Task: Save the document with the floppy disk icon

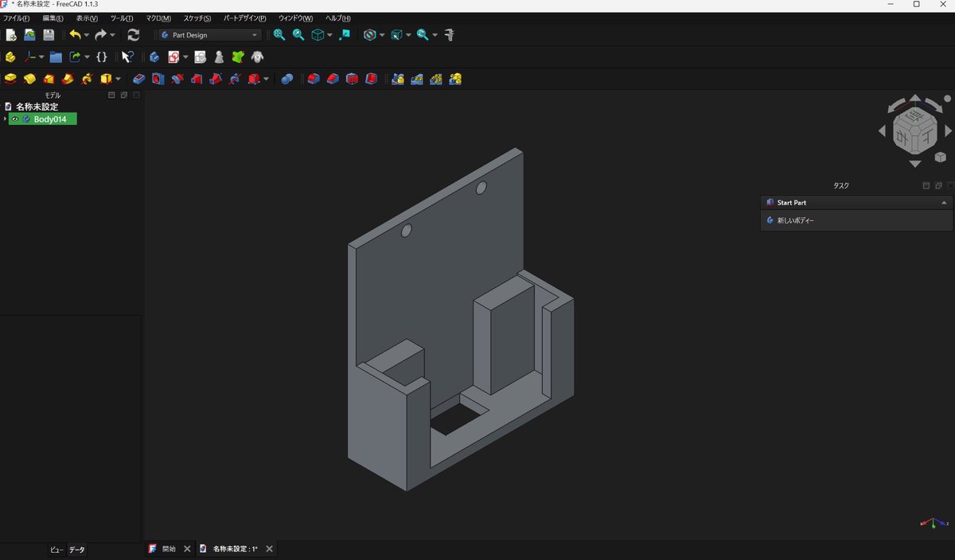Action: coord(49,35)
